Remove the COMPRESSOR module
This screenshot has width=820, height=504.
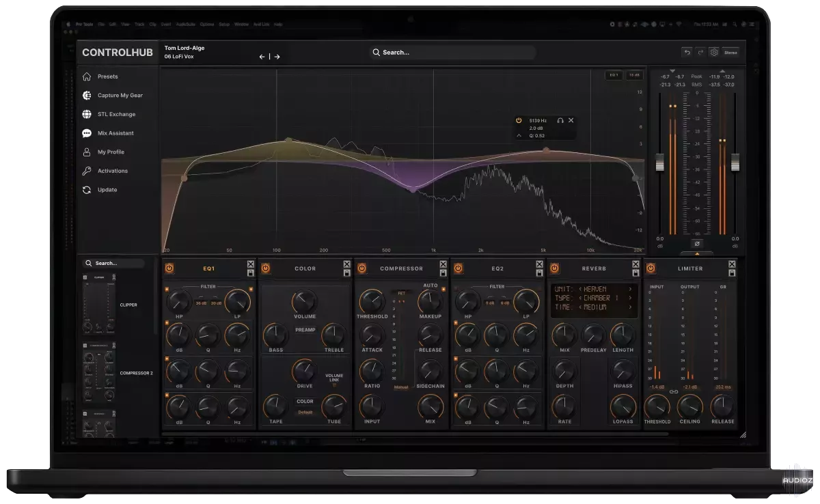point(443,264)
